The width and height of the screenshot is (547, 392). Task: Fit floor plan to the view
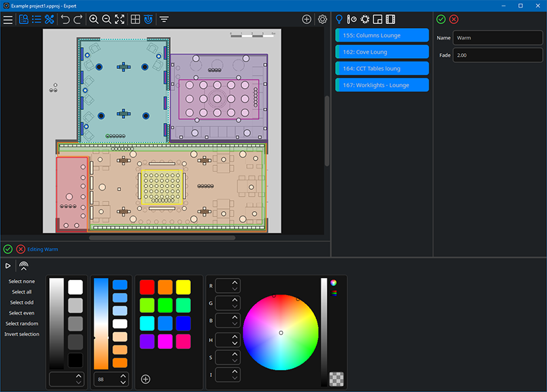coord(119,20)
